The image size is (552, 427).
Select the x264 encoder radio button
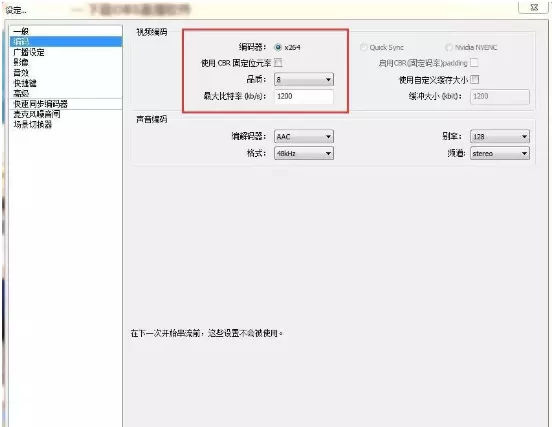click(x=278, y=47)
